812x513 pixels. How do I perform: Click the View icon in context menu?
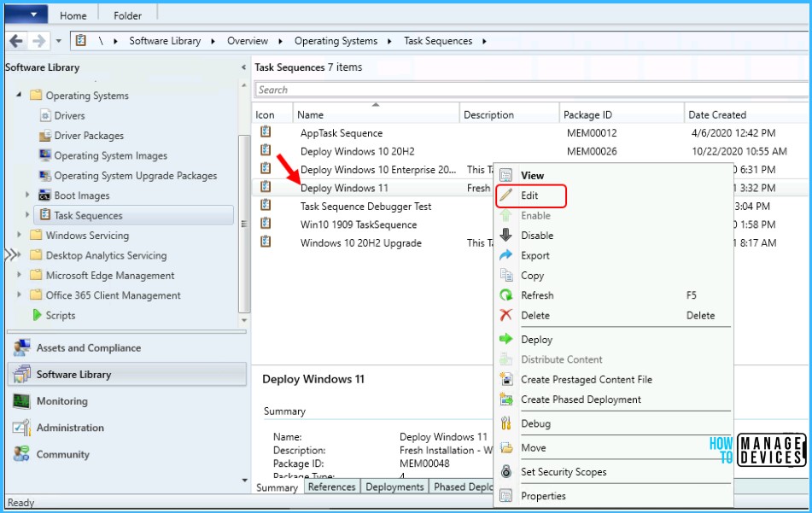click(x=506, y=176)
